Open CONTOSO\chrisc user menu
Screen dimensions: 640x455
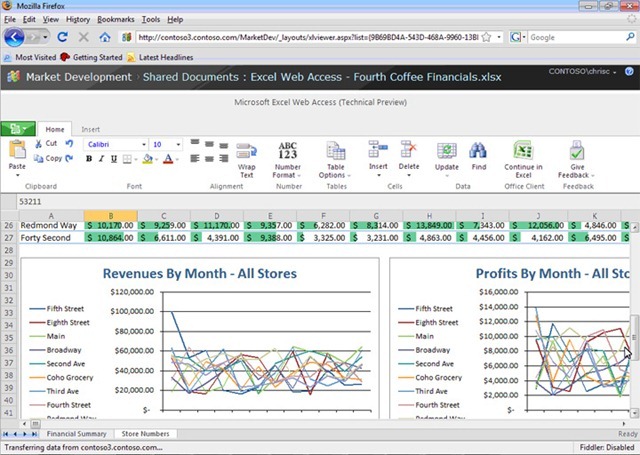pyautogui.click(x=582, y=71)
